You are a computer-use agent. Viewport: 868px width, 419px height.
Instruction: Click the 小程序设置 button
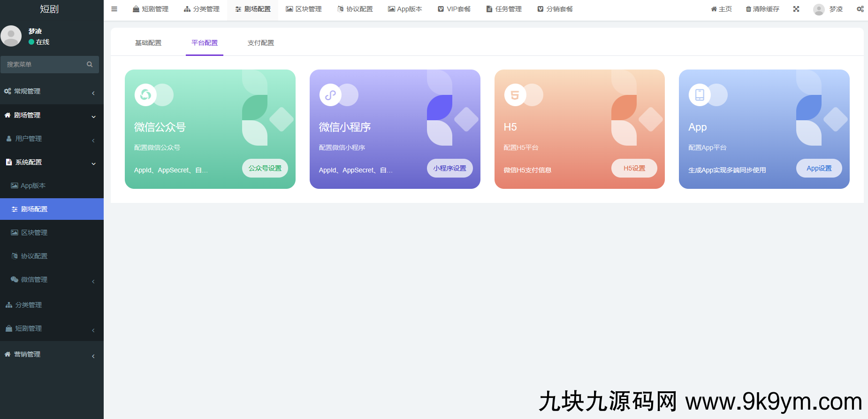pyautogui.click(x=450, y=168)
